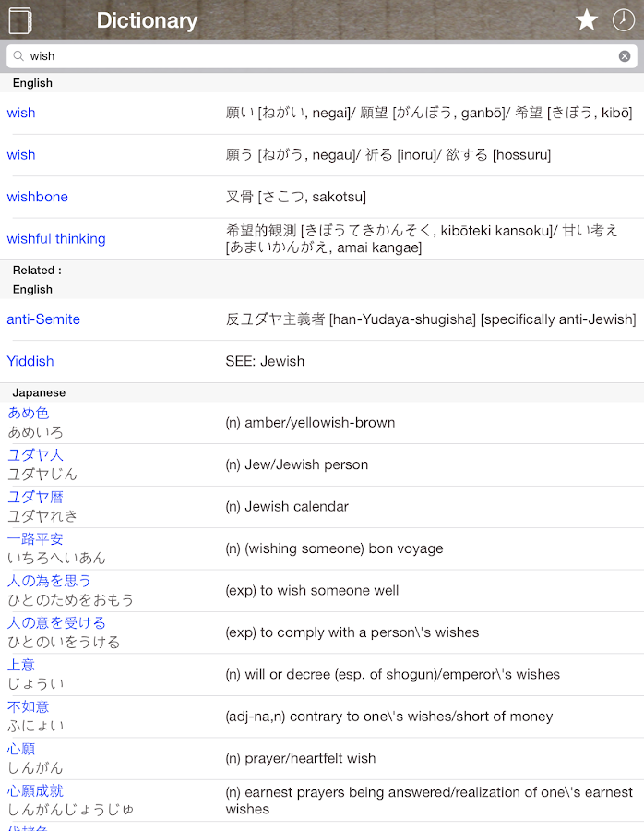The image size is (644, 831).
Task: Select Japanese entry ユダヤ暦
Action: point(35,497)
